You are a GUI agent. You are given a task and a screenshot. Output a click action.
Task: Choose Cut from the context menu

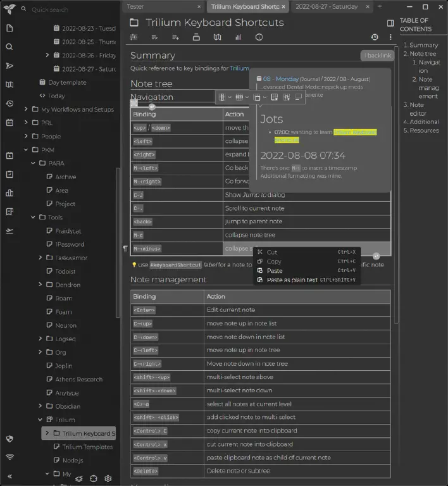pyautogui.click(x=307, y=252)
